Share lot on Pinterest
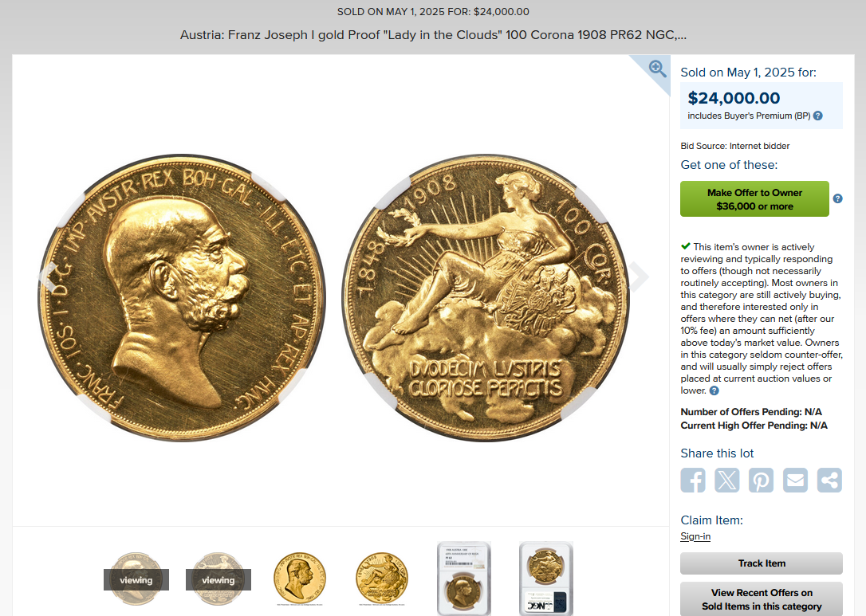866x616 pixels. pyautogui.click(x=761, y=481)
